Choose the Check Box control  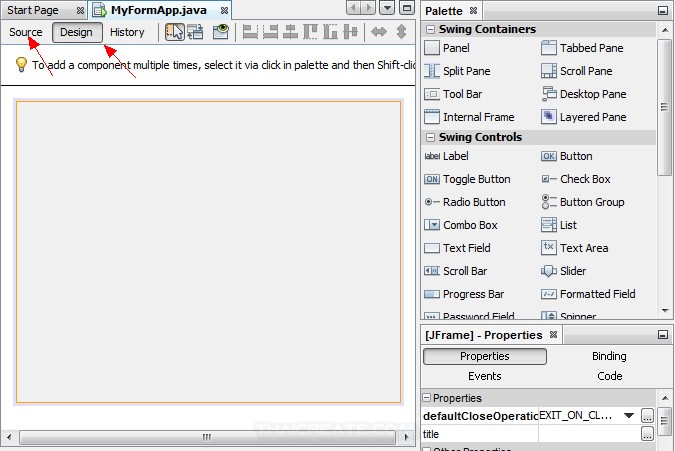click(576, 179)
